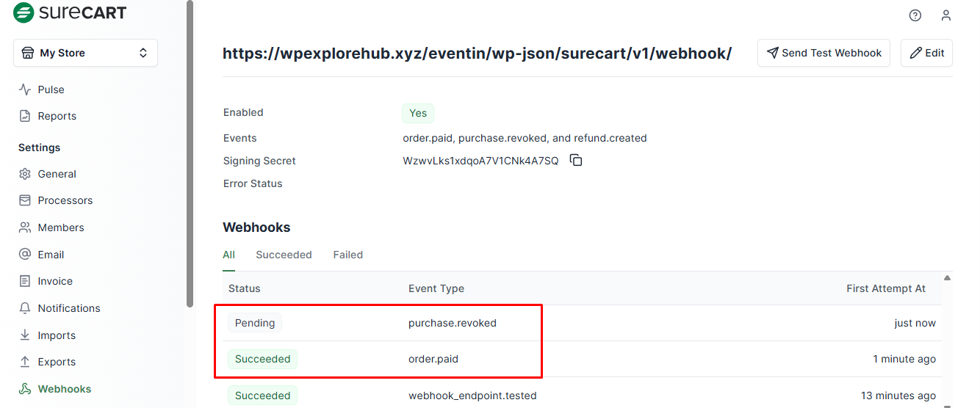This screenshot has height=408, width=980.
Task: Open the Email settings menu item
Action: click(51, 255)
